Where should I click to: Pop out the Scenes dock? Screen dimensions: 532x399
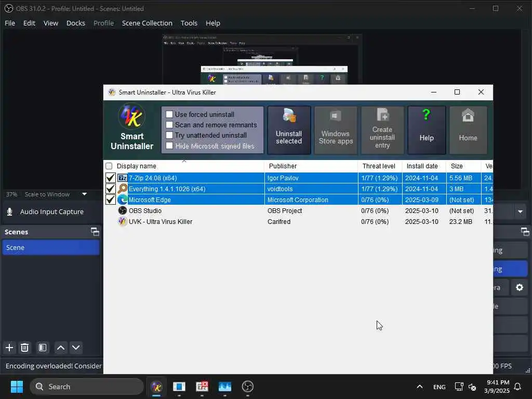95,232
